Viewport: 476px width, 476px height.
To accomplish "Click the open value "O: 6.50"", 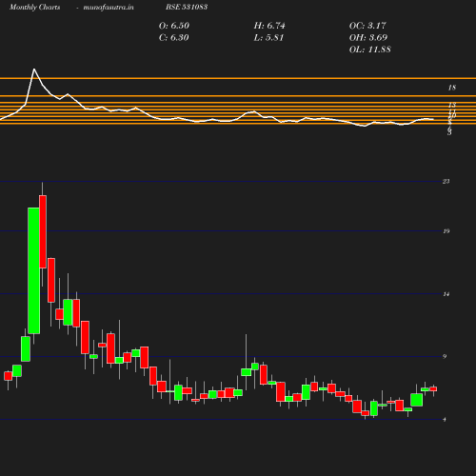I will (x=174, y=26).
